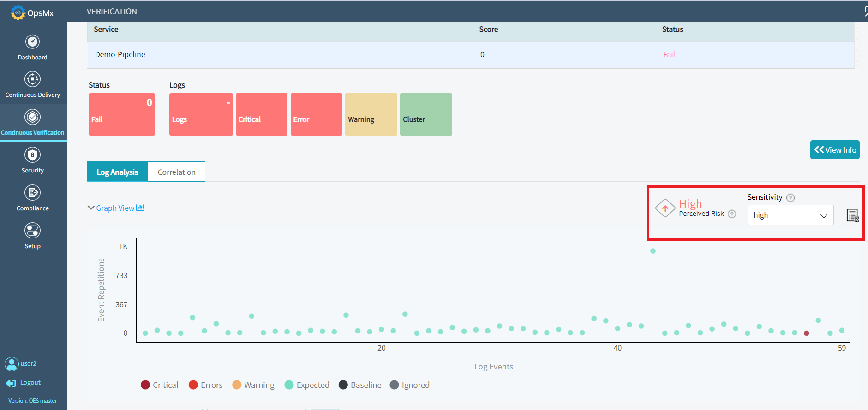Screen dimensions: 868x410
Task: Collapse the Graph View section
Action: (x=116, y=208)
